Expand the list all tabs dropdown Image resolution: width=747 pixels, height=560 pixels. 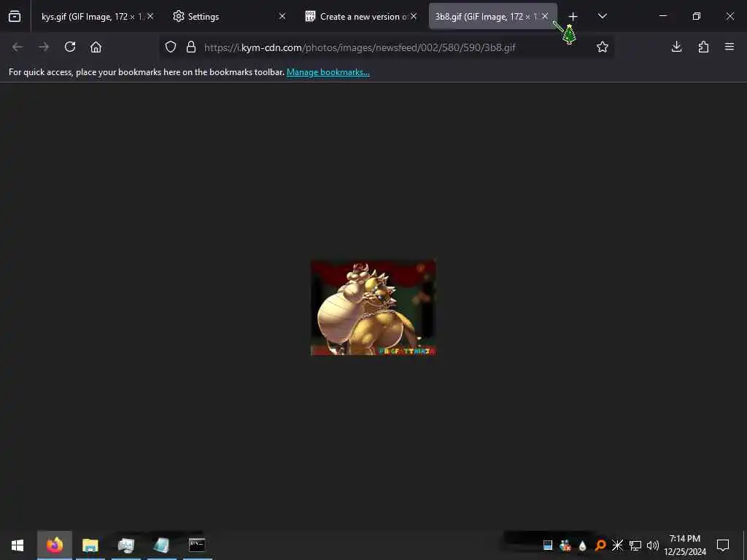coord(602,16)
